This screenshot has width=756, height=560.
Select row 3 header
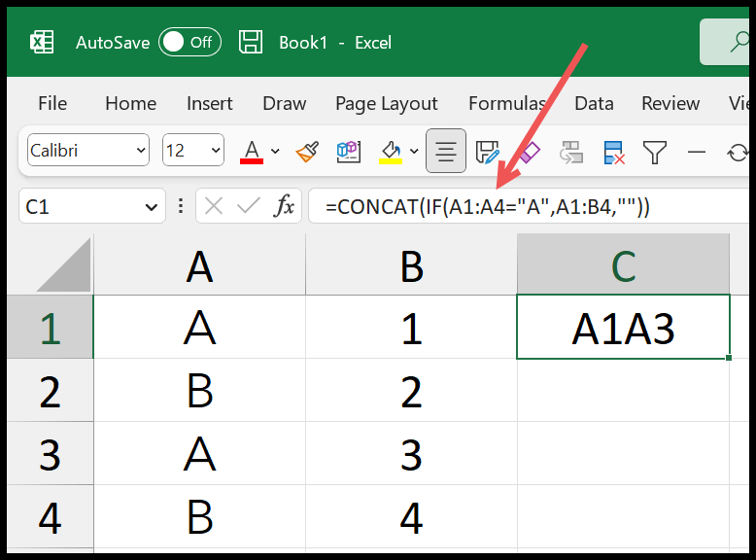51,453
